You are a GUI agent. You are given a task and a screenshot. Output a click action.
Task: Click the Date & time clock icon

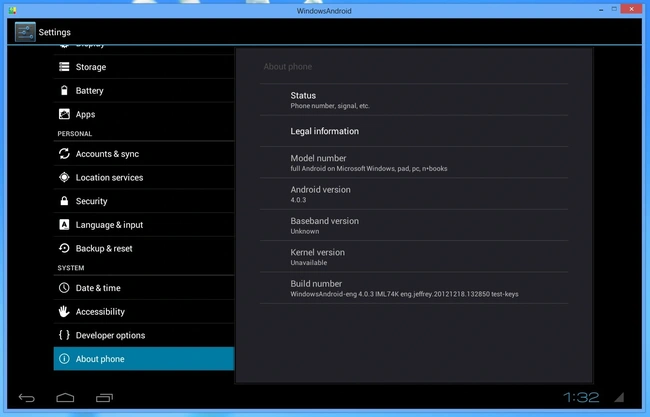(64, 287)
